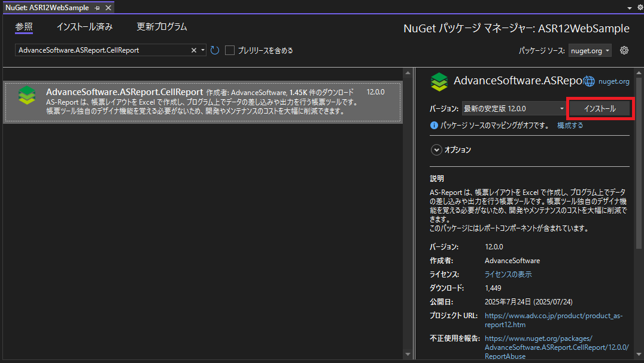Image resolution: width=644 pixels, height=363 pixels.
Task: Click the 1,449 download count value
Action: point(493,288)
